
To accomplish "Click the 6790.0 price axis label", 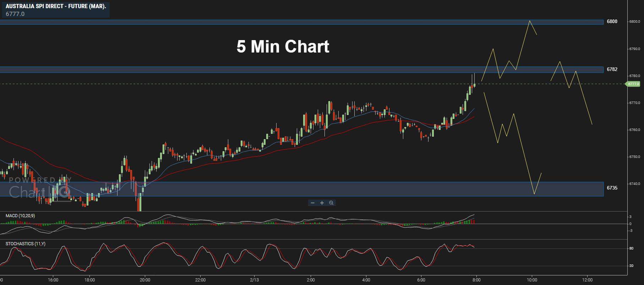I will point(635,49).
